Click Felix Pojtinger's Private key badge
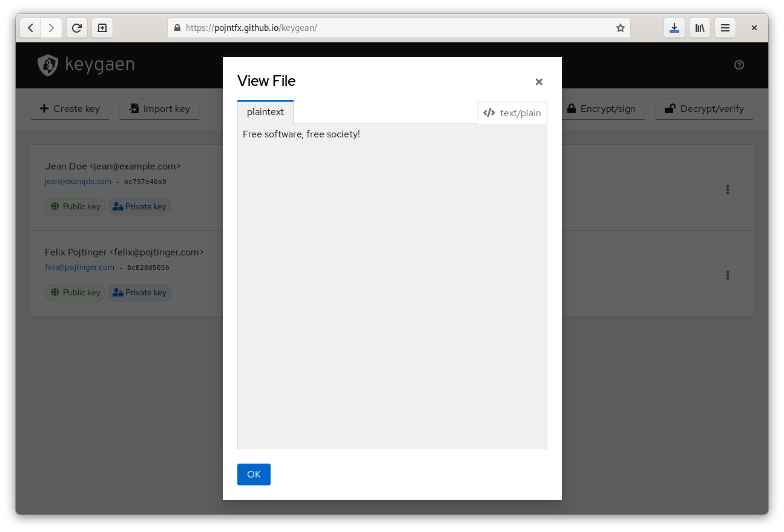This screenshot has height=532, width=784. 140,292
